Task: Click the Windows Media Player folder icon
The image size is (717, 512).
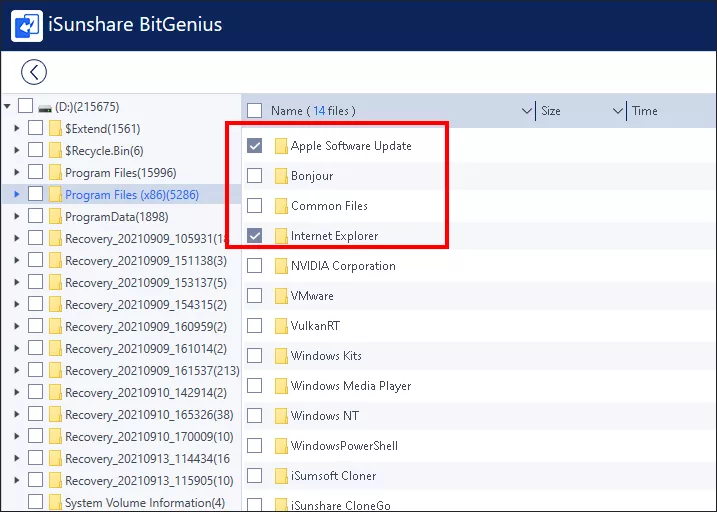Action: click(x=281, y=386)
